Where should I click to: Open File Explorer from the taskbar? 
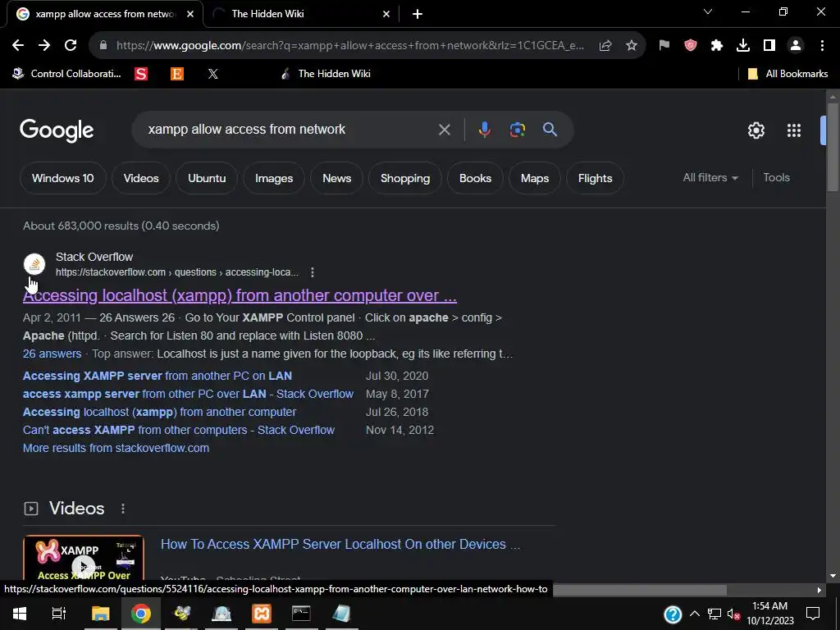pos(100,614)
